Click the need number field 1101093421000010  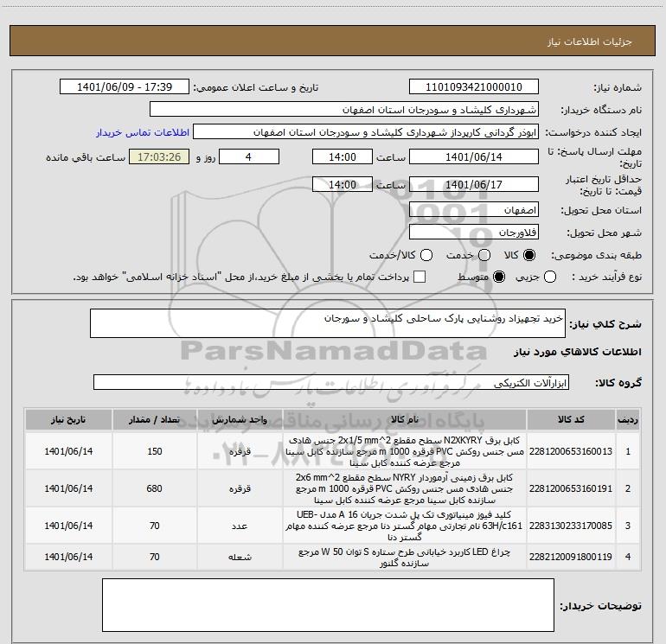(474, 87)
